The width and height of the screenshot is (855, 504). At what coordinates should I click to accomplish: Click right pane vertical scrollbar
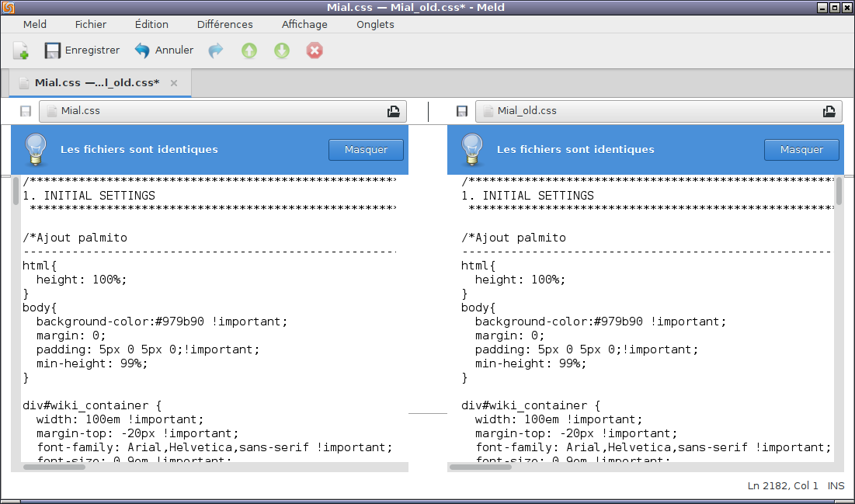[x=839, y=192]
